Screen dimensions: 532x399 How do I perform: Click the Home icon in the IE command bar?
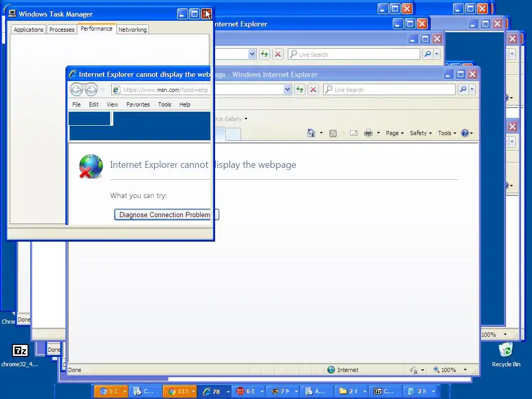[x=311, y=133]
